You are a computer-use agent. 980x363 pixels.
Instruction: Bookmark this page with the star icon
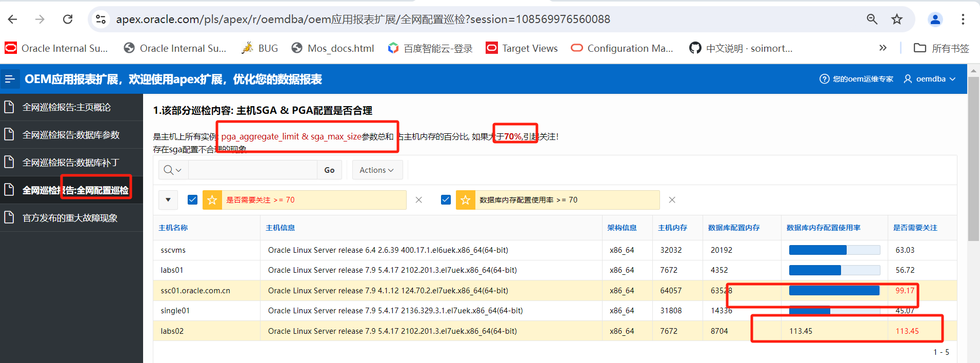(897, 19)
